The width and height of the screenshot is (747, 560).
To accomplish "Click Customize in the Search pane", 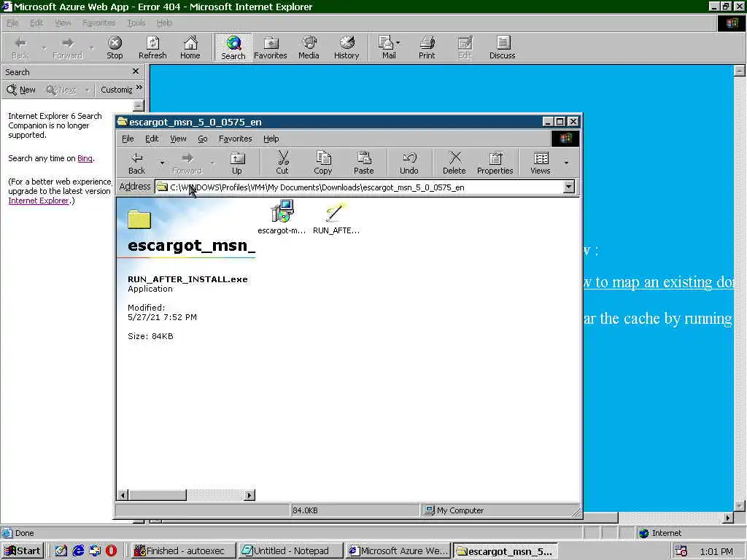I will [116, 90].
